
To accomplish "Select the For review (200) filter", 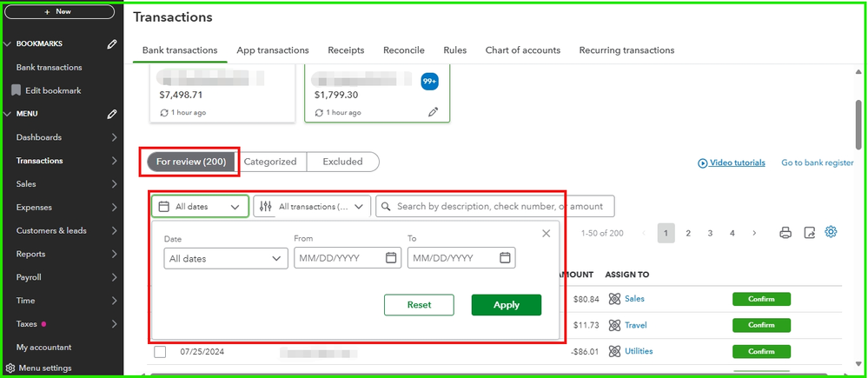I will click(191, 162).
